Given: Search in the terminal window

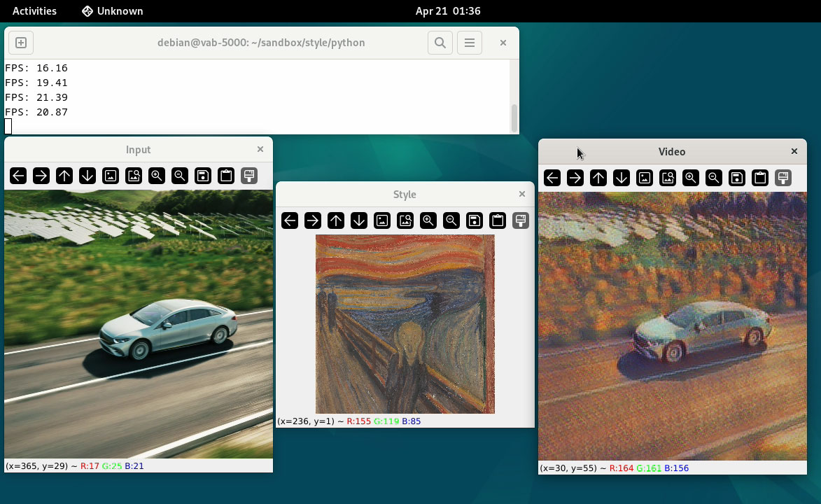Looking at the screenshot, I should coord(440,43).
